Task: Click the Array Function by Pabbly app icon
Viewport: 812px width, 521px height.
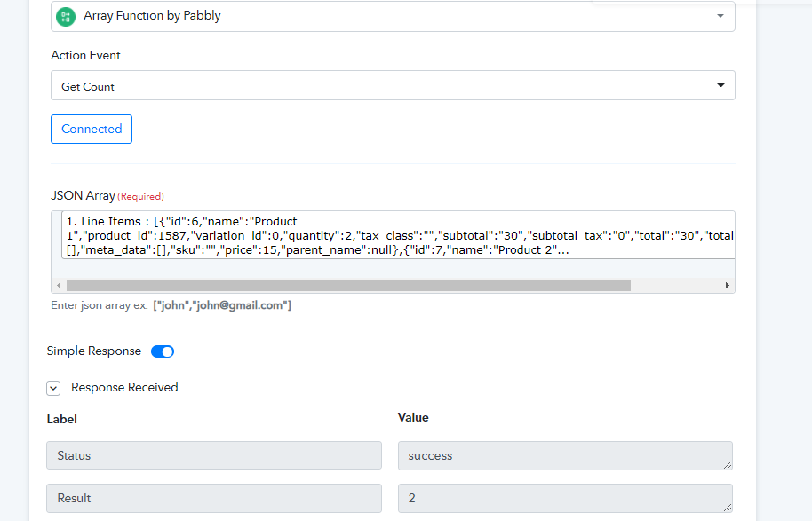Action: coord(65,16)
